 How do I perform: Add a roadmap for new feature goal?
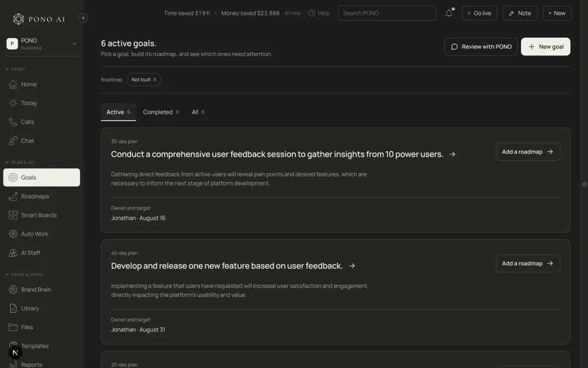coord(528,263)
